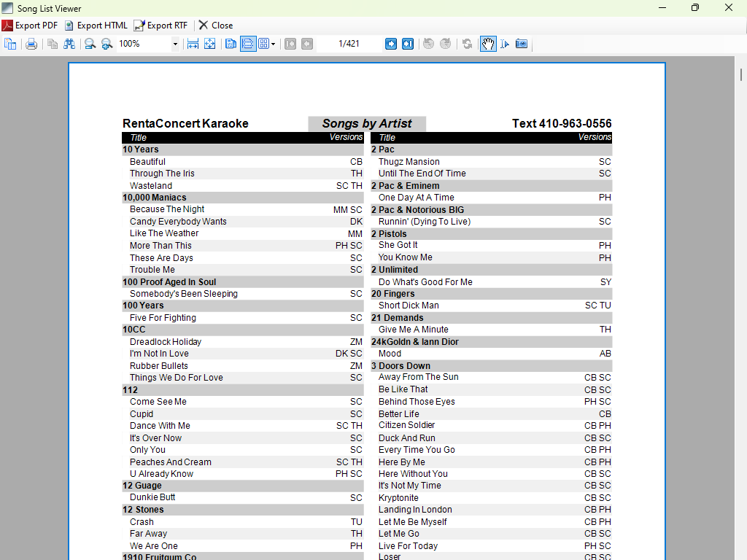747x560 pixels.
Task: Click the page number field 1/421
Action: (349, 44)
